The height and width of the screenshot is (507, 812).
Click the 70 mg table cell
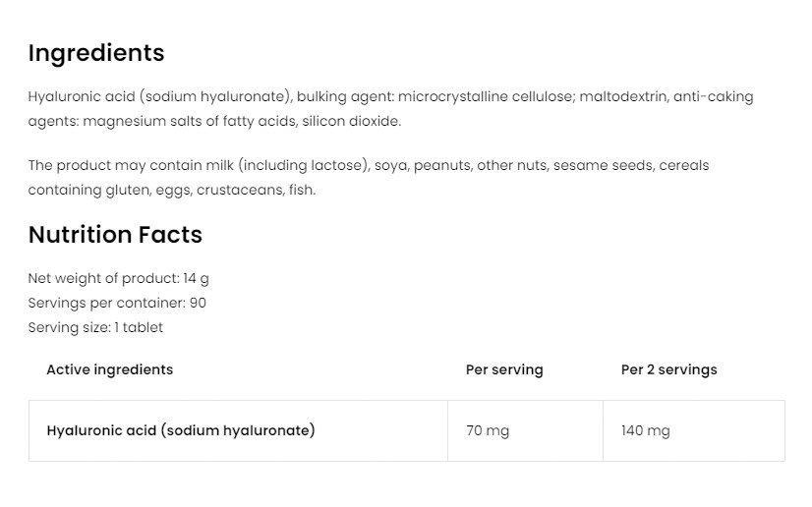tap(488, 431)
